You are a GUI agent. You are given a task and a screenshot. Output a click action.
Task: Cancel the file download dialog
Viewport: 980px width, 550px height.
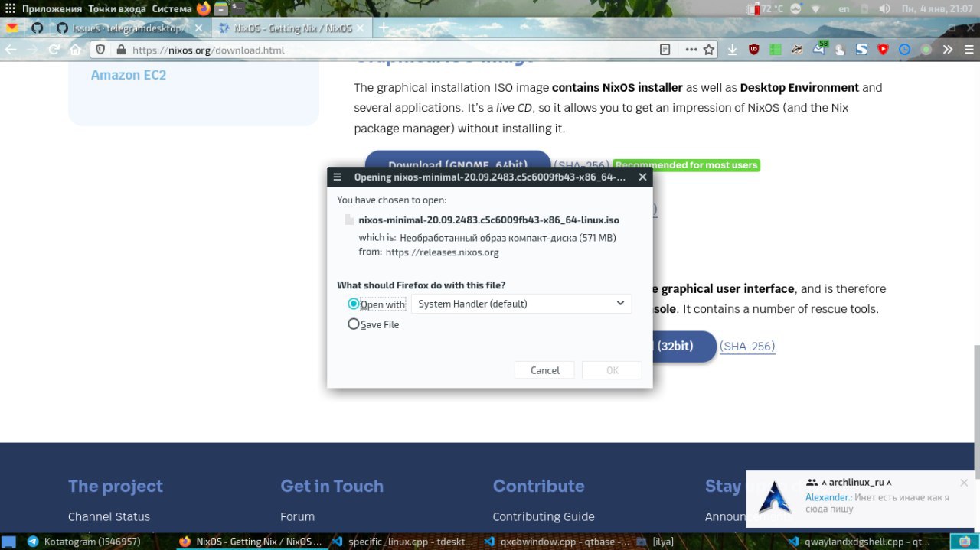coord(545,370)
